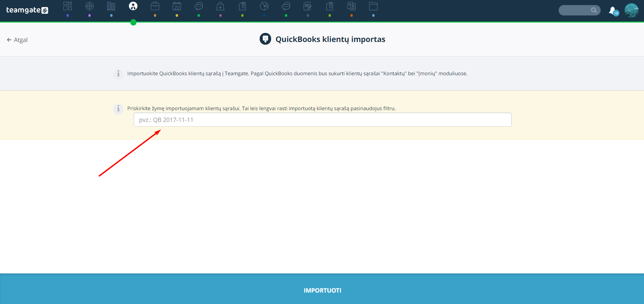Open the user profile avatar menu
The width and height of the screenshot is (644, 304).
(631, 10)
